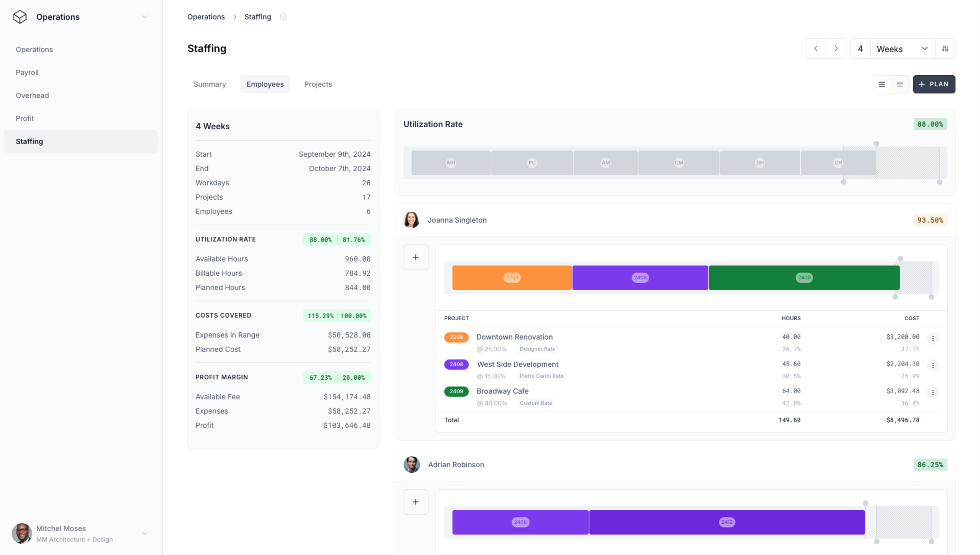Select the DH segment in utilization bar
Viewport: 980px width, 555px height.
(760, 163)
